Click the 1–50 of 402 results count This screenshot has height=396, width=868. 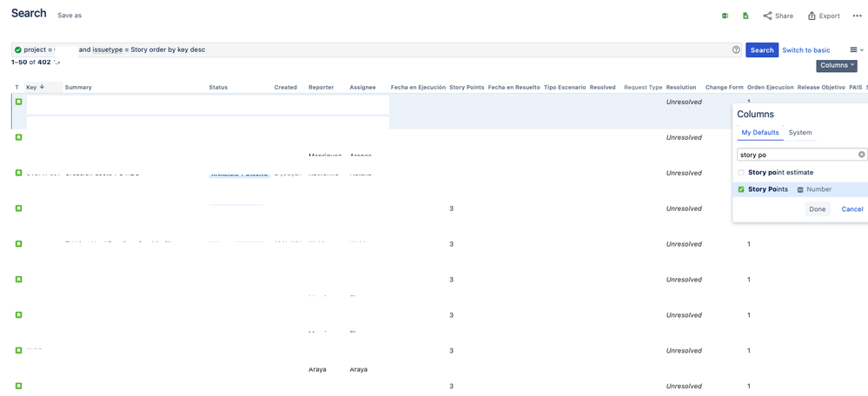[31, 63]
